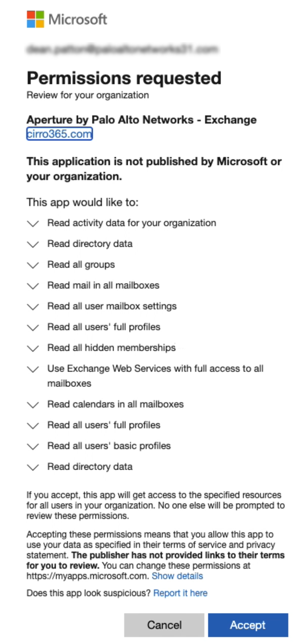Click 'Report it here' suspicious app link

(x=180, y=593)
